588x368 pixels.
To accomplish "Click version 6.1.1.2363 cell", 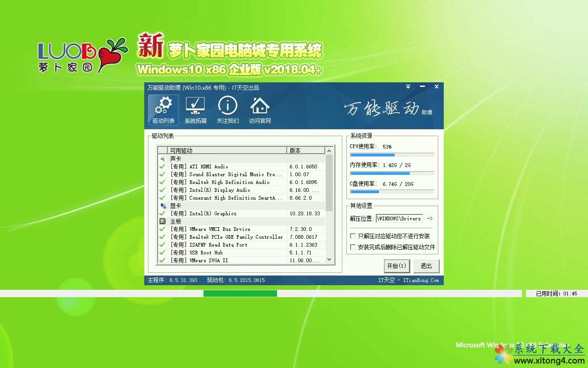I will (303, 245).
